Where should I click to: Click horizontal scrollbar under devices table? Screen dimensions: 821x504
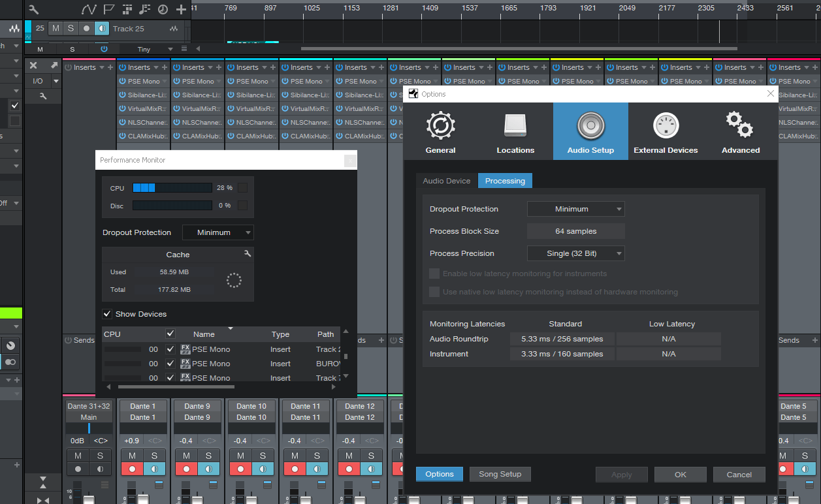pyautogui.click(x=176, y=386)
